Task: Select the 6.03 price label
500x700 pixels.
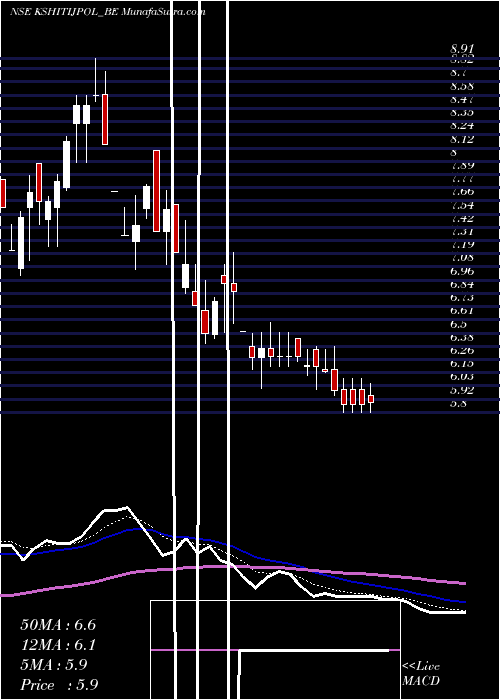Action: click(x=462, y=377)
